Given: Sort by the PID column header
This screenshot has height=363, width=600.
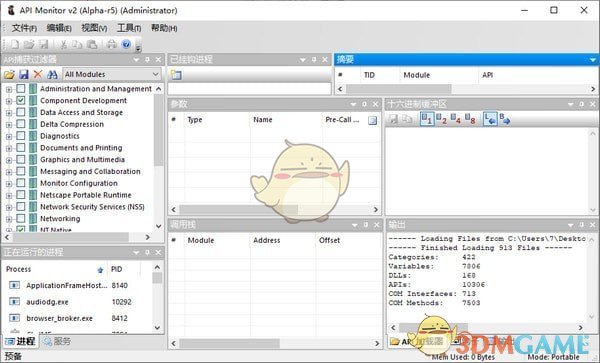Looking at the screenshot, I should coord(123,269).
